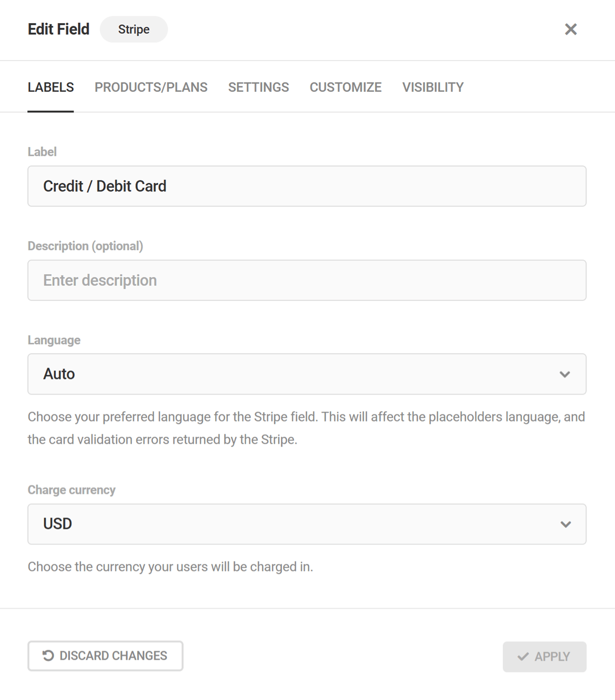Open the Products/Plans tab
Screen dimensions: 615x700
pos(151,87)
